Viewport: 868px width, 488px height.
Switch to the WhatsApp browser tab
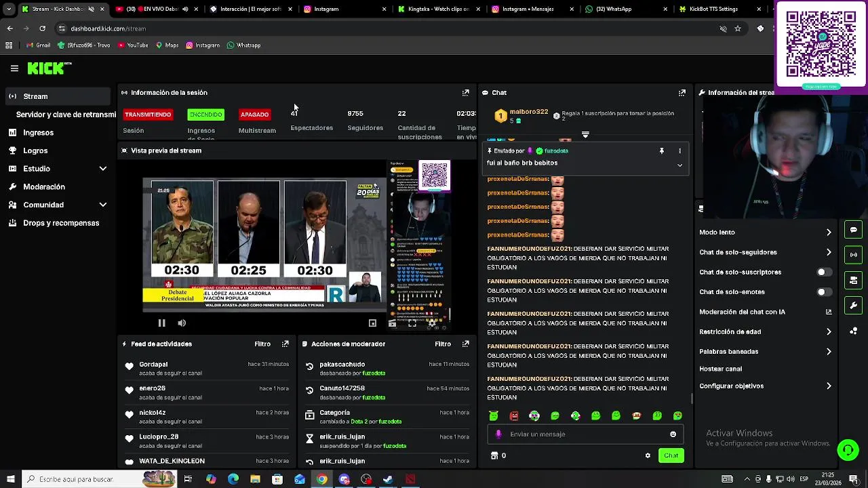tap(625, 9)
